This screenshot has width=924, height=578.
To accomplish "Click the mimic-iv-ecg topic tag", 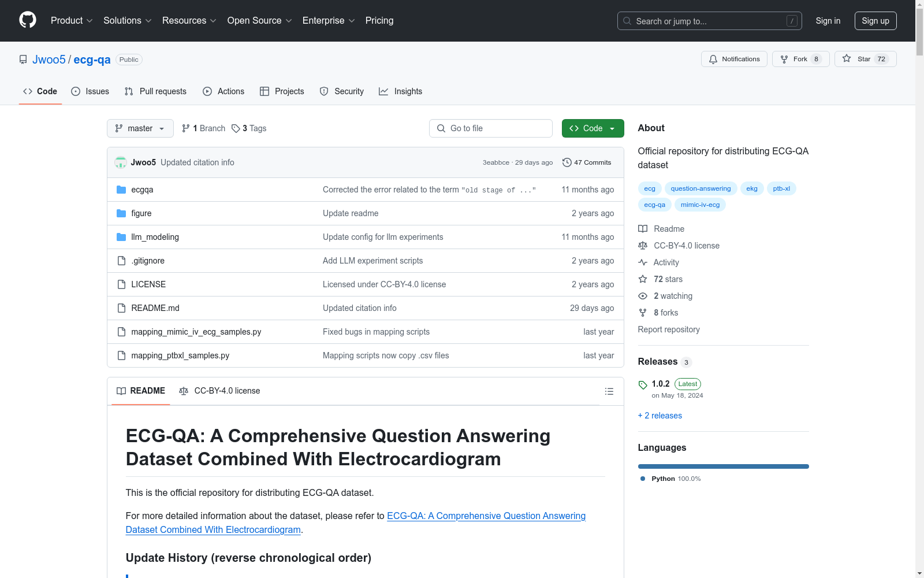I will point(700,205).
